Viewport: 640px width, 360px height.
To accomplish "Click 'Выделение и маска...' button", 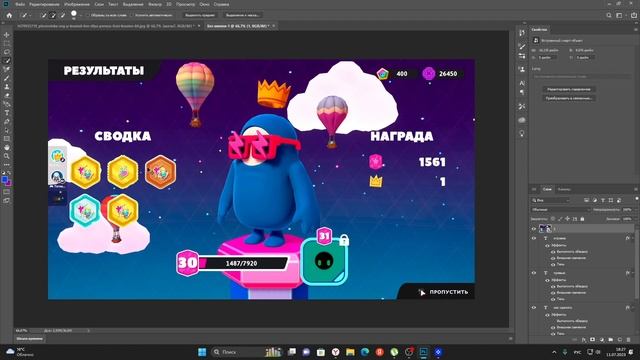I will (242, 15).
